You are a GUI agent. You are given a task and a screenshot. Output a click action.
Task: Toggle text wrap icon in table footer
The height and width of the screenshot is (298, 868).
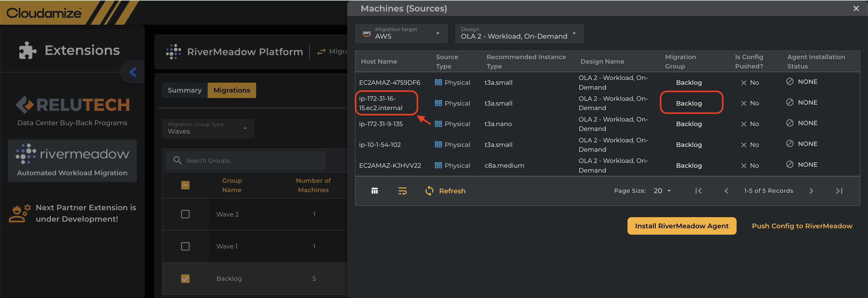point(402,191)
